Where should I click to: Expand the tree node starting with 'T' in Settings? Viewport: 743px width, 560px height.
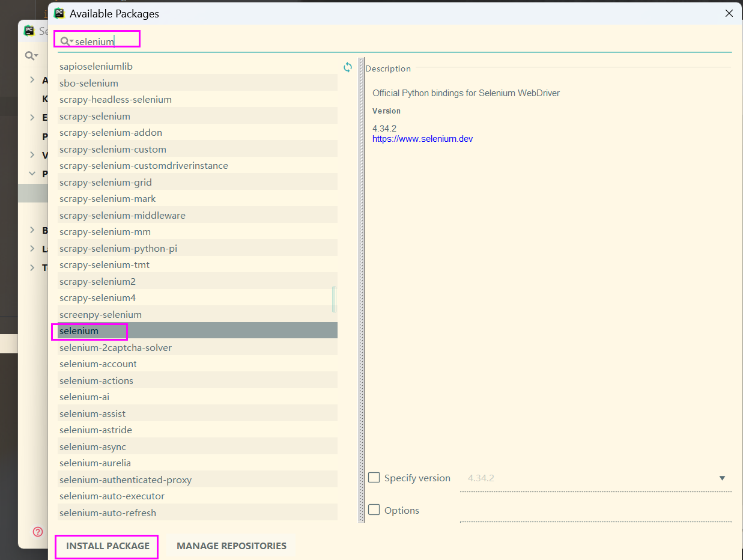[32, 268]
